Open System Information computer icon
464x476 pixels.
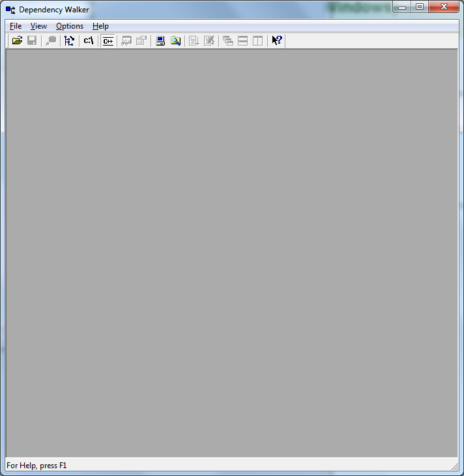160,40
